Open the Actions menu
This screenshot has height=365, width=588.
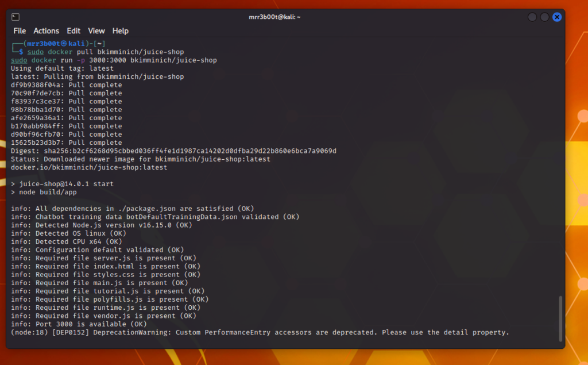click(46, 31)
